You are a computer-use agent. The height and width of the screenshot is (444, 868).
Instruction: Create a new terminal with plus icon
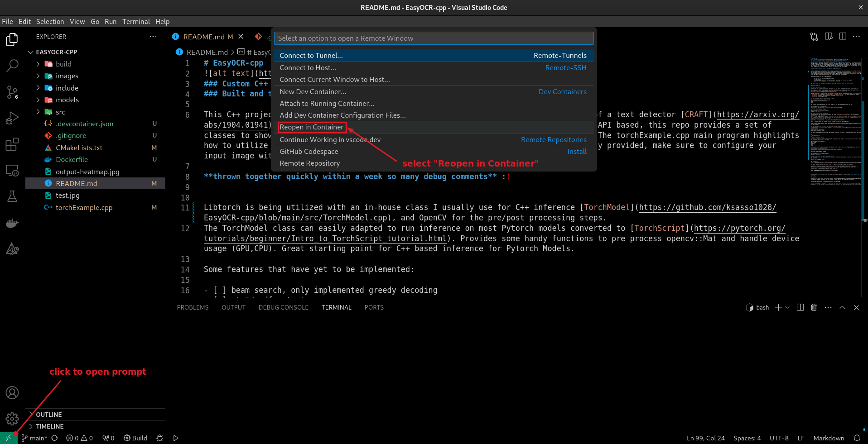[x=778, y=307]
